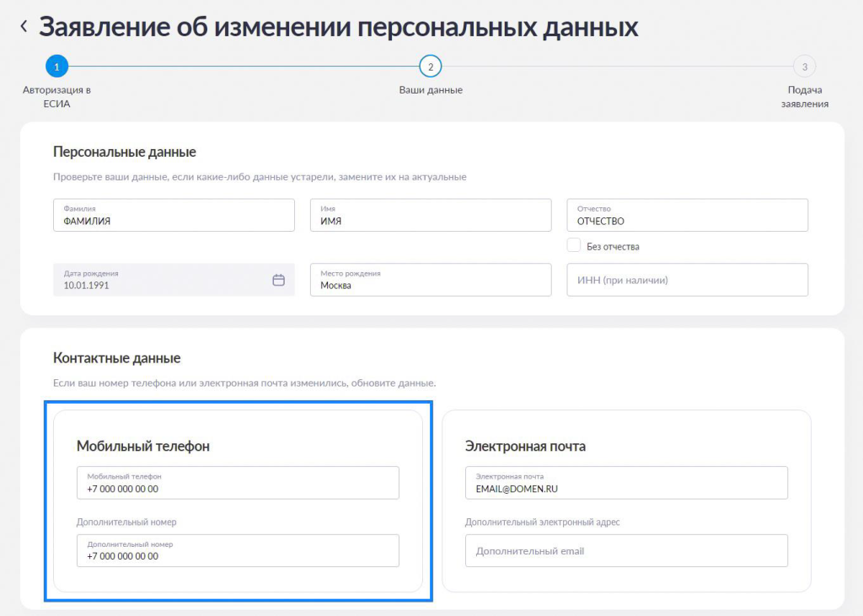This screenshot has height=616, width=863.
Task: Select step 2 circle in progress bar
Action: (x=430, y=67)
